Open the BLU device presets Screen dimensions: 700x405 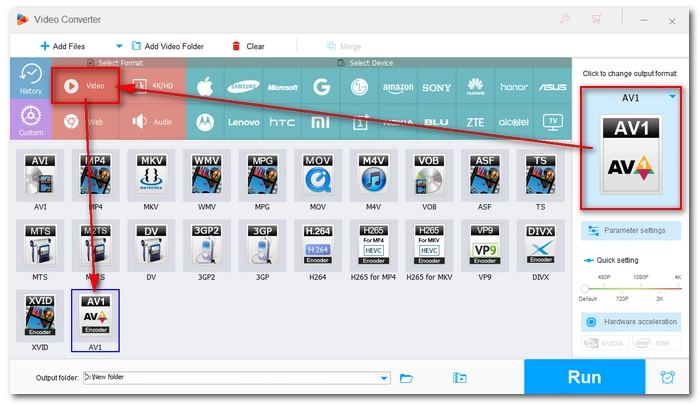tap(437, 122)
